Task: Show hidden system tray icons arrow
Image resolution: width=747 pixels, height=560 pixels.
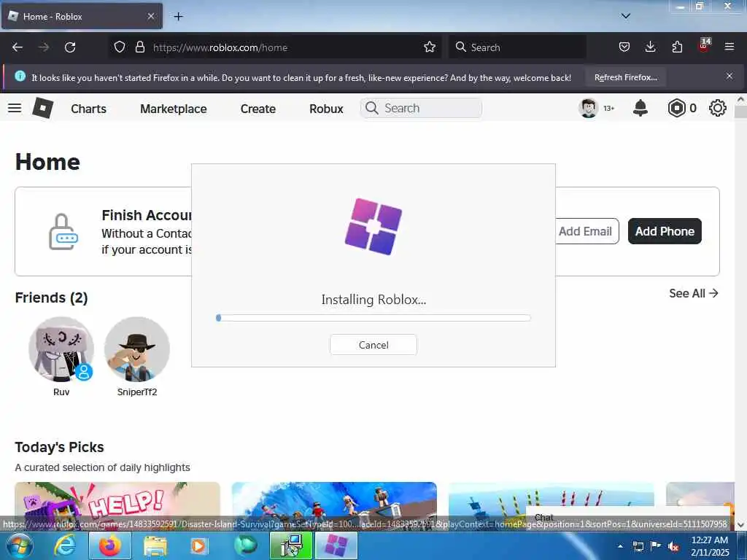Action: pyautogui.click(x=620, y=546)
